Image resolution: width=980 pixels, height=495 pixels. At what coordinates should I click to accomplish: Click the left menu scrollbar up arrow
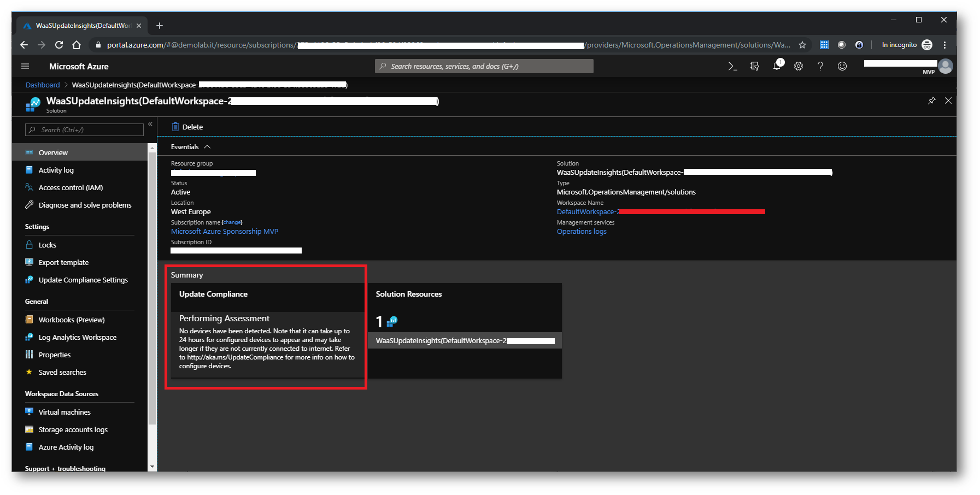[152, 148]
